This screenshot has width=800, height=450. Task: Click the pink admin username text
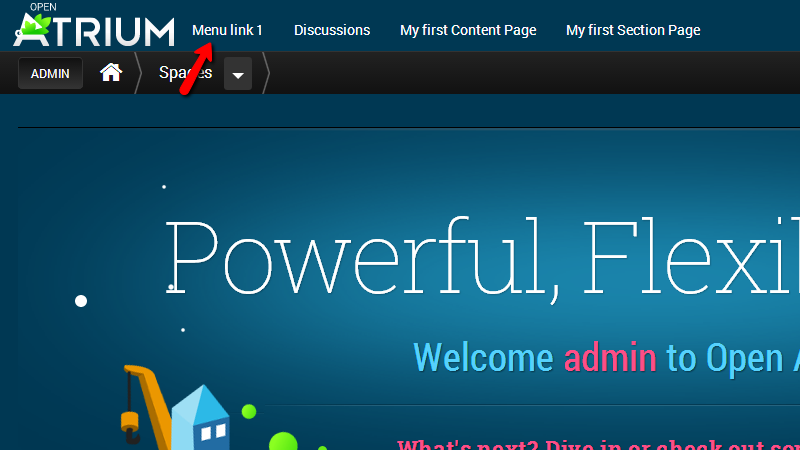point(610,357)
